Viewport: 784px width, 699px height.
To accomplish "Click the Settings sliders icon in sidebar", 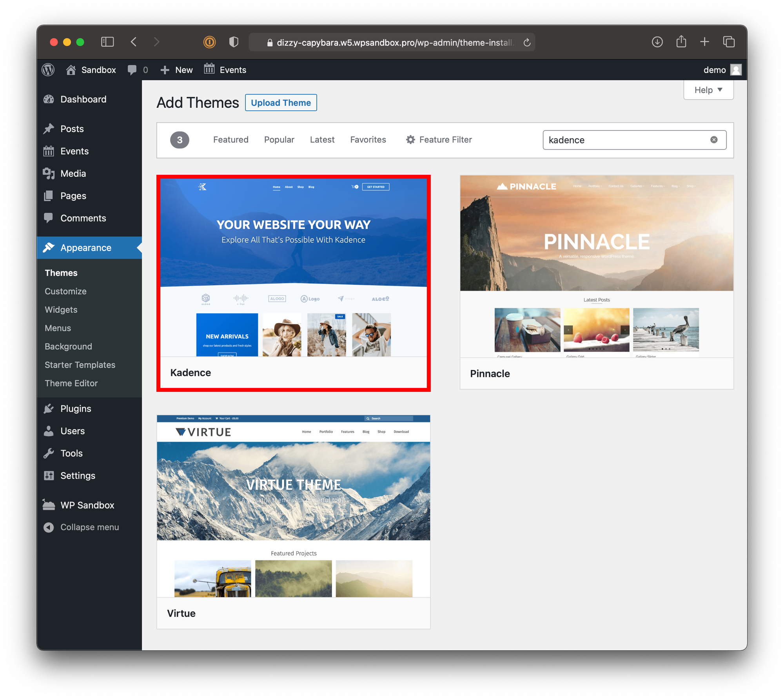I will (x=49, y=476).
